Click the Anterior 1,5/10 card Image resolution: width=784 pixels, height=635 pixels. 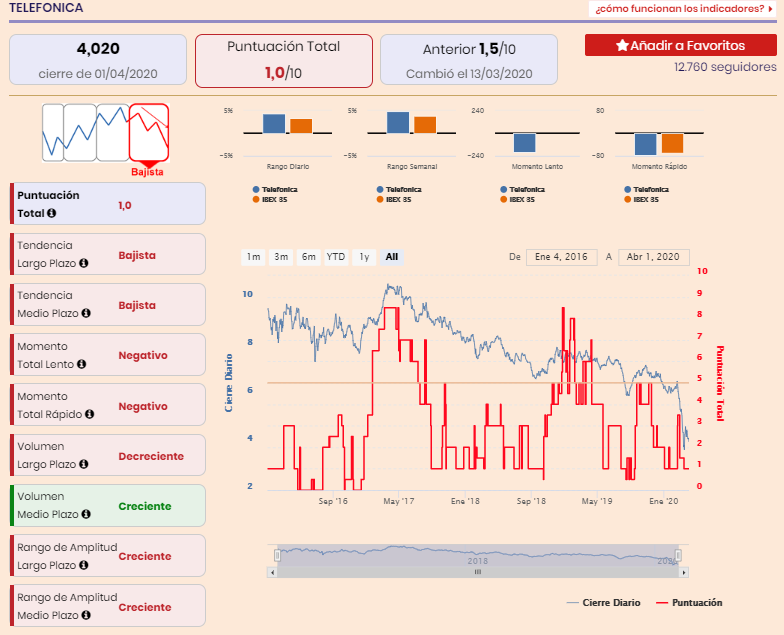[x=469, y=60]
